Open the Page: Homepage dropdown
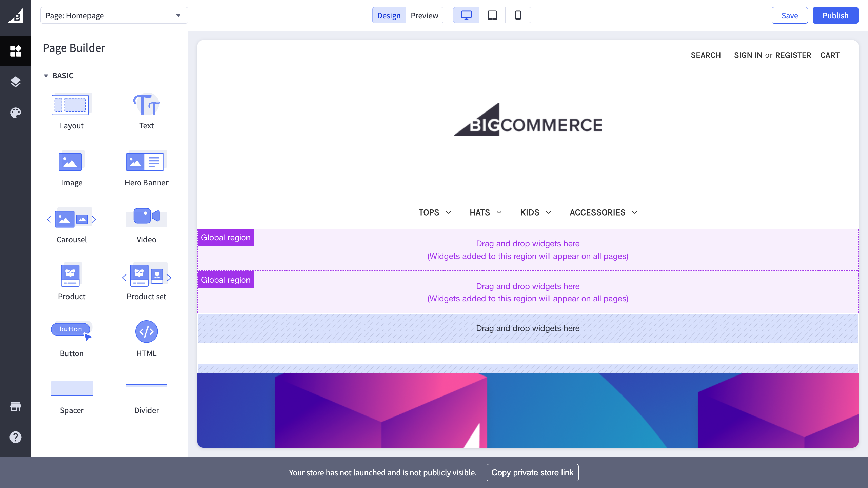 [114, 16]
